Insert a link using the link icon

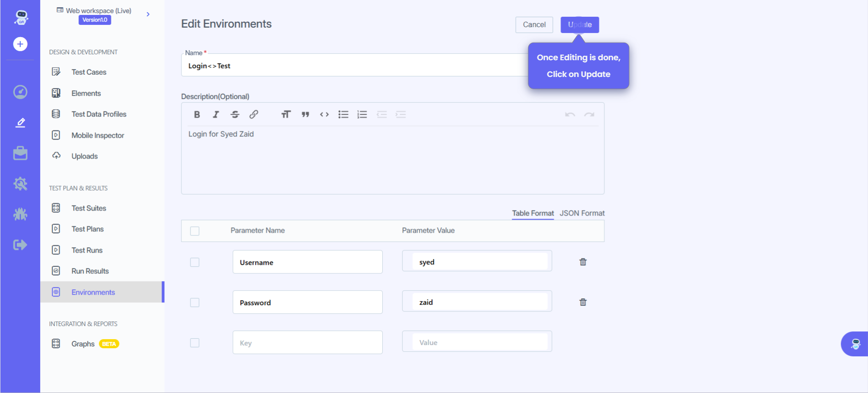[254, 115]
